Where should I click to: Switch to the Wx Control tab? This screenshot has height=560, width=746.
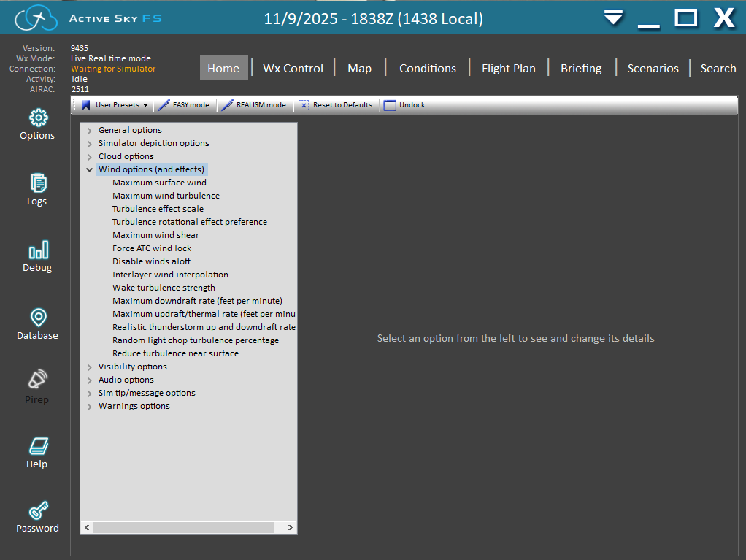tap(293, 68)
